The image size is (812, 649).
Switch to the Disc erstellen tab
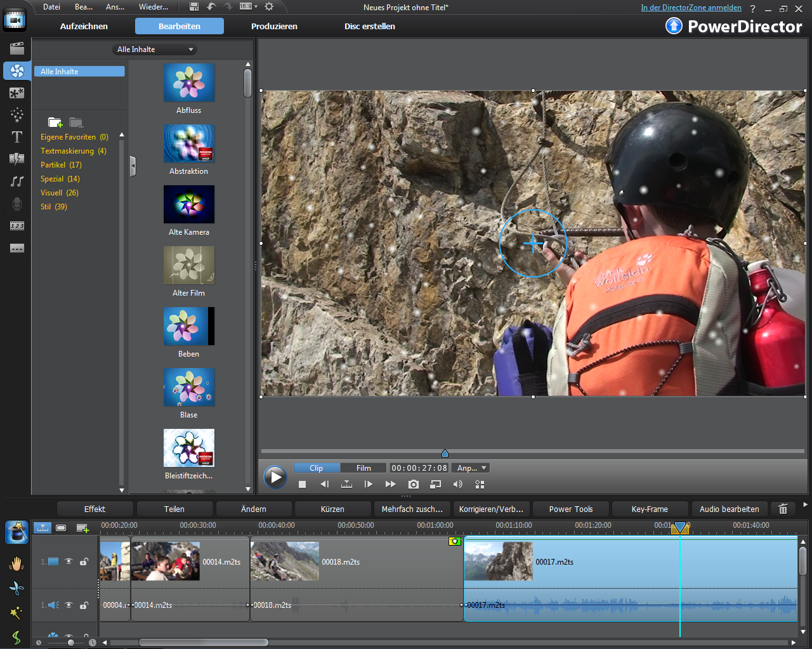[x=370, y=26]
